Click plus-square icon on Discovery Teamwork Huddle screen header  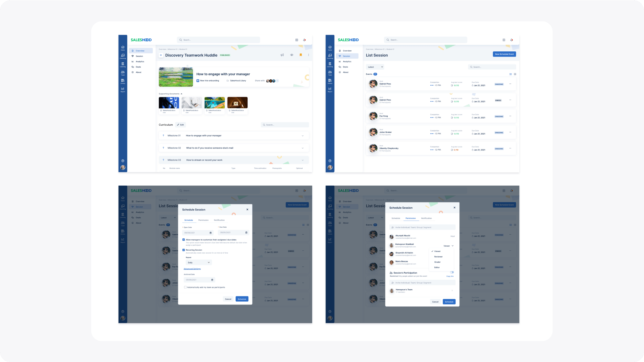[x=296, y=40]
